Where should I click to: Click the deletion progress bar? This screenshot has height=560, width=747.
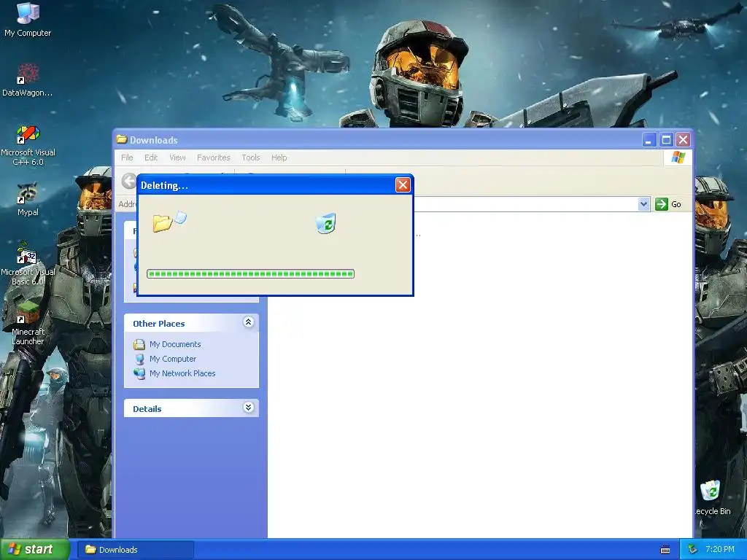click(251, 274)
